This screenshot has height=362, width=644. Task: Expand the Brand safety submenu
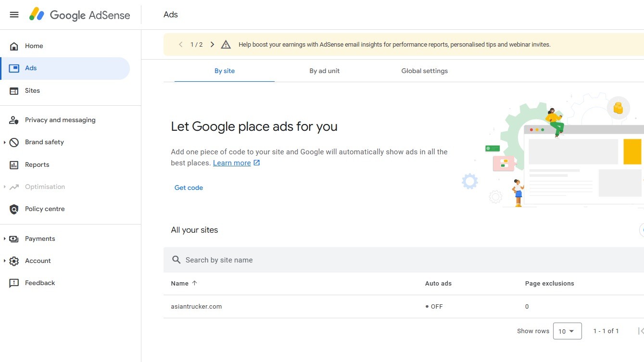(x=5, y=142)
